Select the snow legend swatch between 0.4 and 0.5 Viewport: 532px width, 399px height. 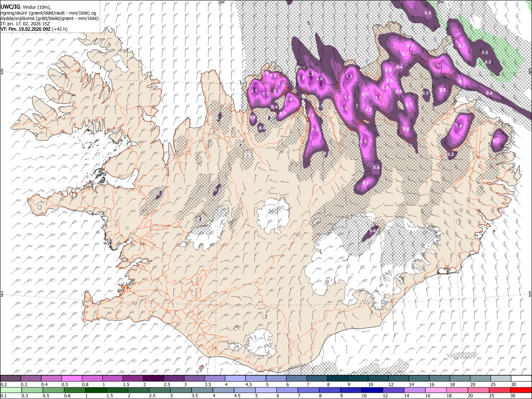(52, 378)
